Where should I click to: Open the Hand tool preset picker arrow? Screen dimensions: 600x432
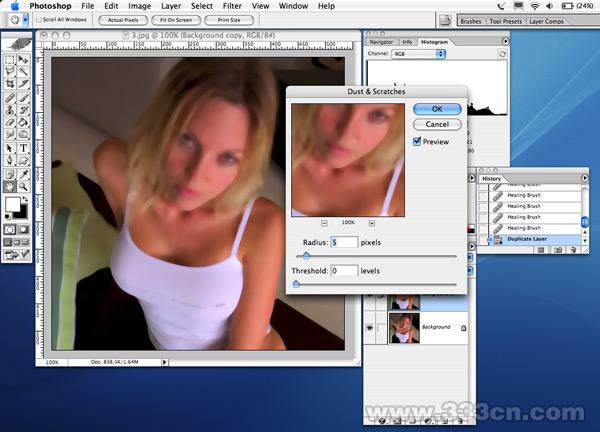point(27,20)
